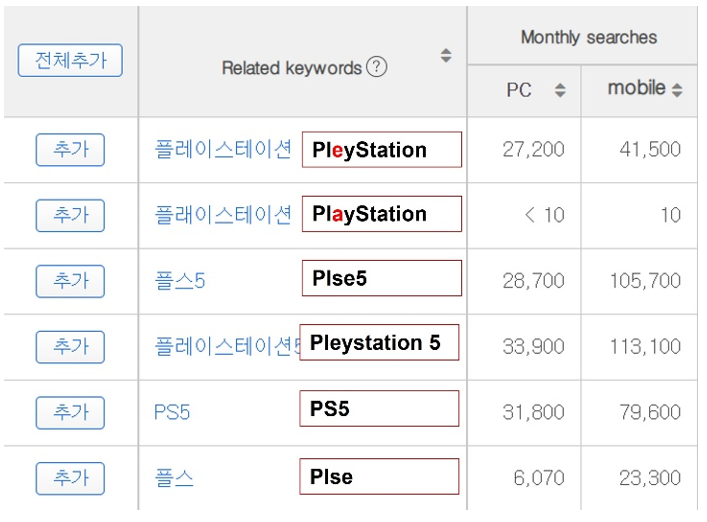Click the 전체추가 add-all button
The image size is (707, 522).
tap(70, 60)
